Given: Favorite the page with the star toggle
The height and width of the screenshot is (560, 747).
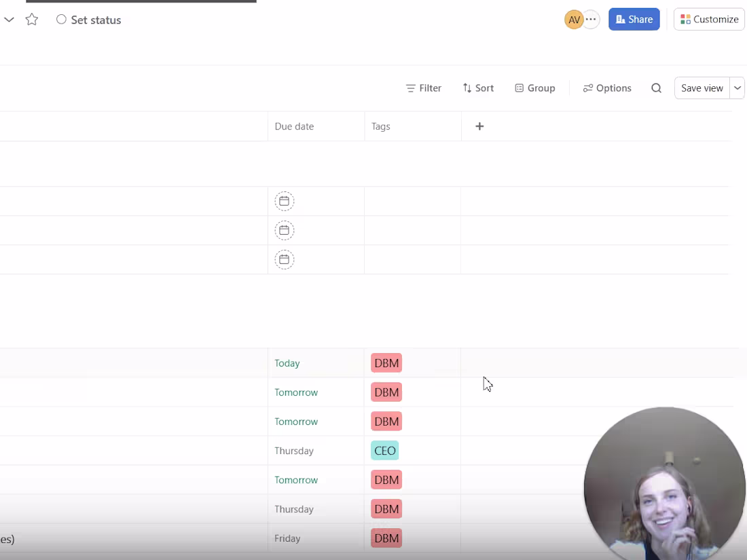Looking at the screenshot, I should point(31,20).
